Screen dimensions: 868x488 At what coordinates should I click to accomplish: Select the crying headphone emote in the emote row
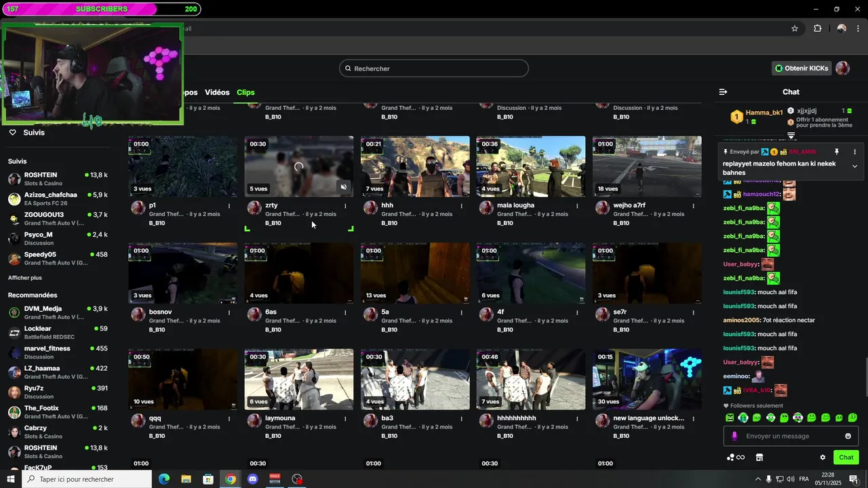(743, 418)
